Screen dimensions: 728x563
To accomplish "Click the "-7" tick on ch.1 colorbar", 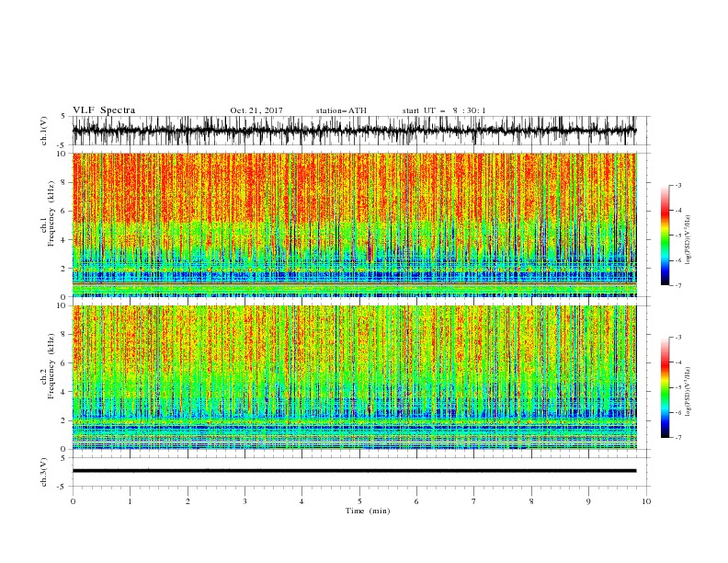I will (x=677, y=285).
